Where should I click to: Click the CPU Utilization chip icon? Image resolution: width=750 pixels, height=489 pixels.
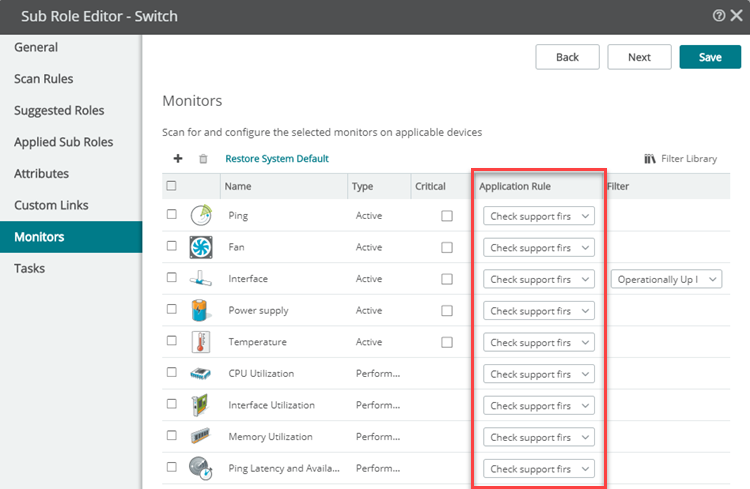tap(200, 373)
